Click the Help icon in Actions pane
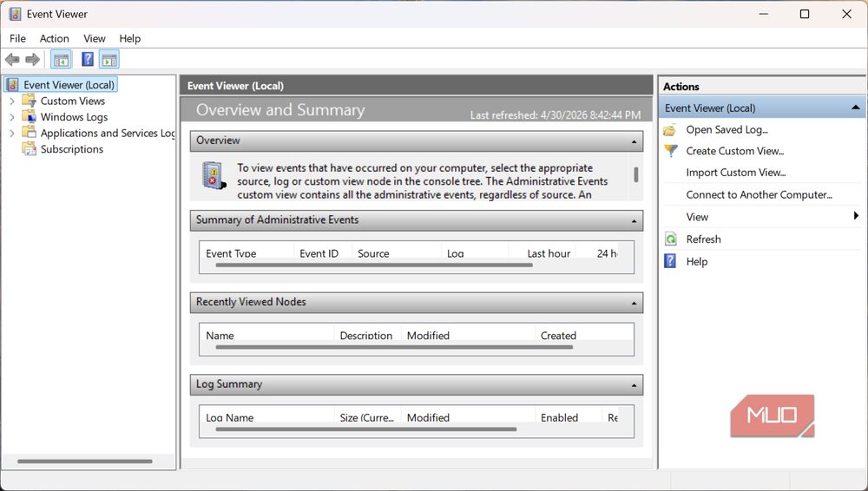The width and height of the screenshot is (868, 491). [x=670, y=261]
